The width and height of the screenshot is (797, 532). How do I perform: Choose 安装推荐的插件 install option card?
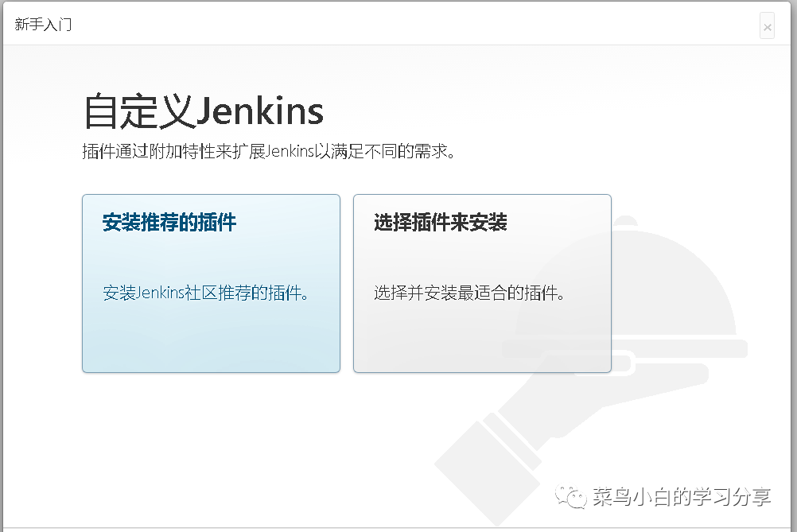point(211,284)
